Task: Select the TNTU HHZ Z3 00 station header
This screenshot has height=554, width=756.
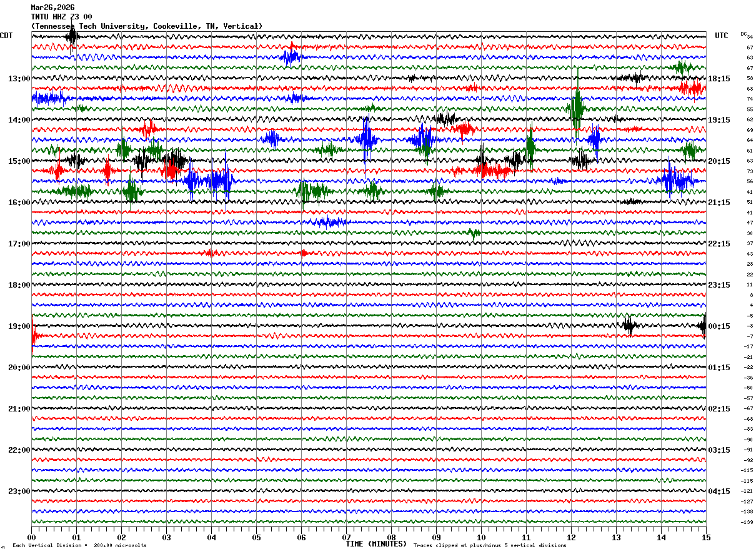Action: [61, 17]
